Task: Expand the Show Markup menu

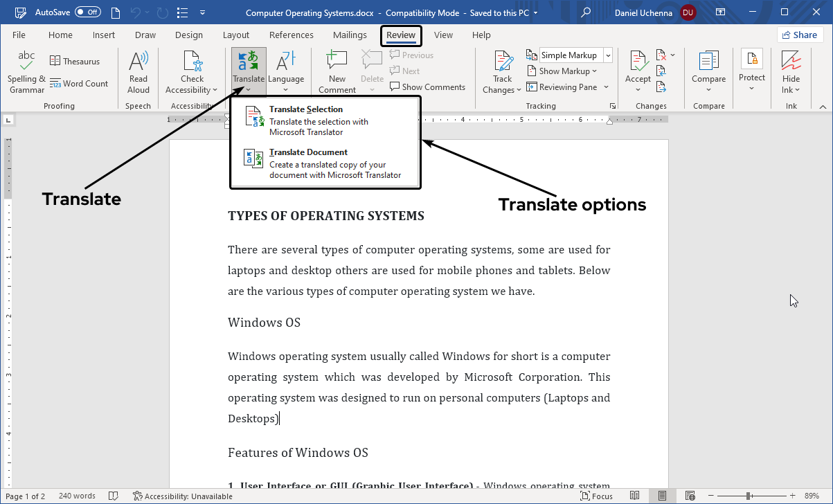Action: (x=563, y=71)
